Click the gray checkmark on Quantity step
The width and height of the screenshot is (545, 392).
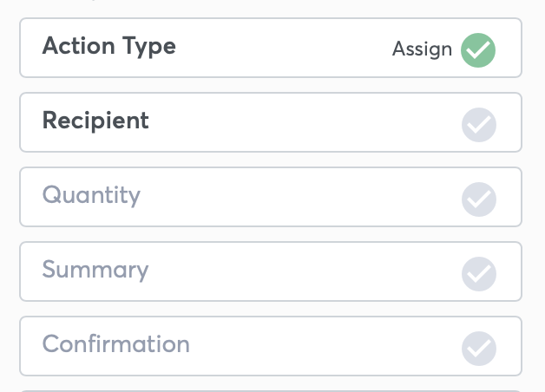479,199
